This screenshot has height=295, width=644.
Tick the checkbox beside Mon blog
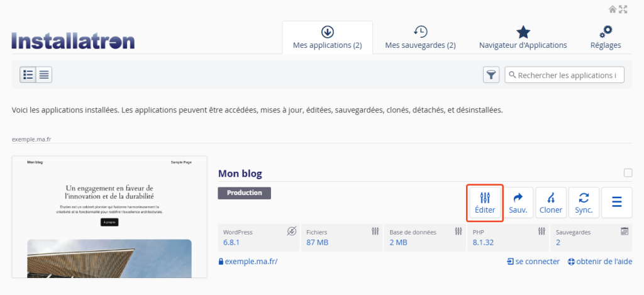point(628,173)
